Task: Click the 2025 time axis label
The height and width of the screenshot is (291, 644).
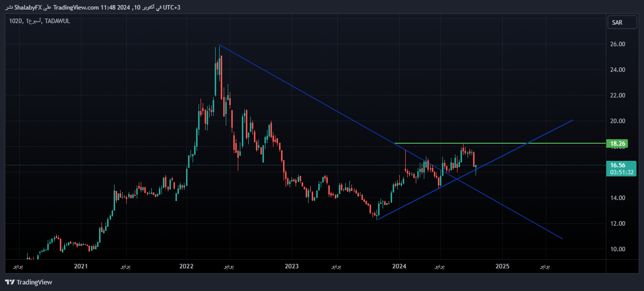Action: (x=503, y=265)
